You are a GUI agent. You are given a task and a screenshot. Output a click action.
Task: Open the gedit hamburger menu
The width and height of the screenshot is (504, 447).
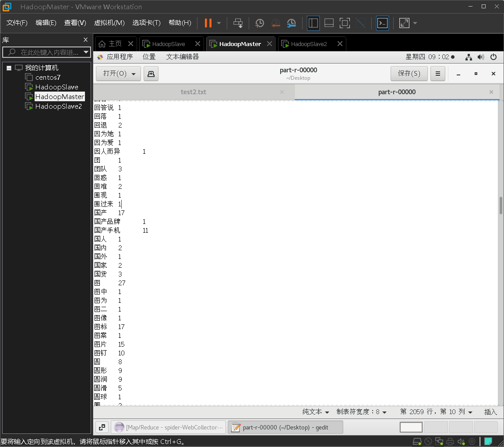(x=438, y=74)
